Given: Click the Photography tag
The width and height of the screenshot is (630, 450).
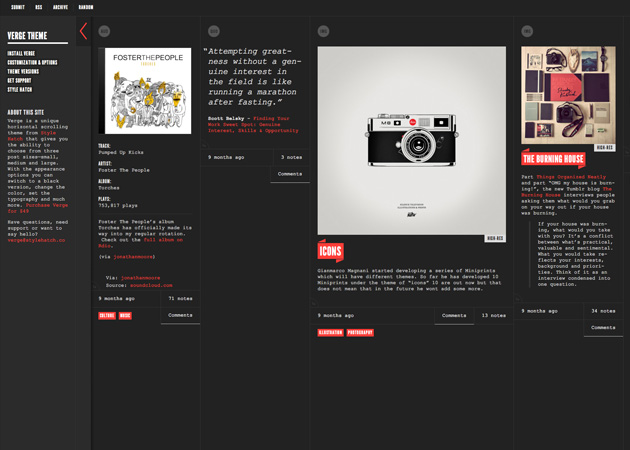Looking at the screenshot, I should 360,333.
